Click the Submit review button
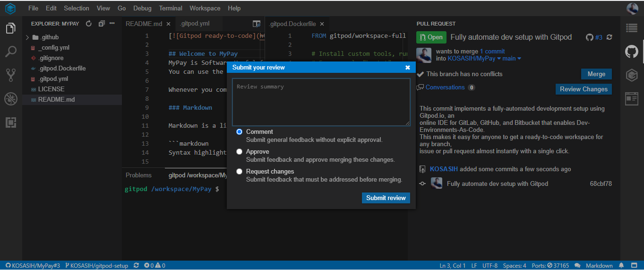The width and height of the screenshot is (644, 271). point(386,198)
